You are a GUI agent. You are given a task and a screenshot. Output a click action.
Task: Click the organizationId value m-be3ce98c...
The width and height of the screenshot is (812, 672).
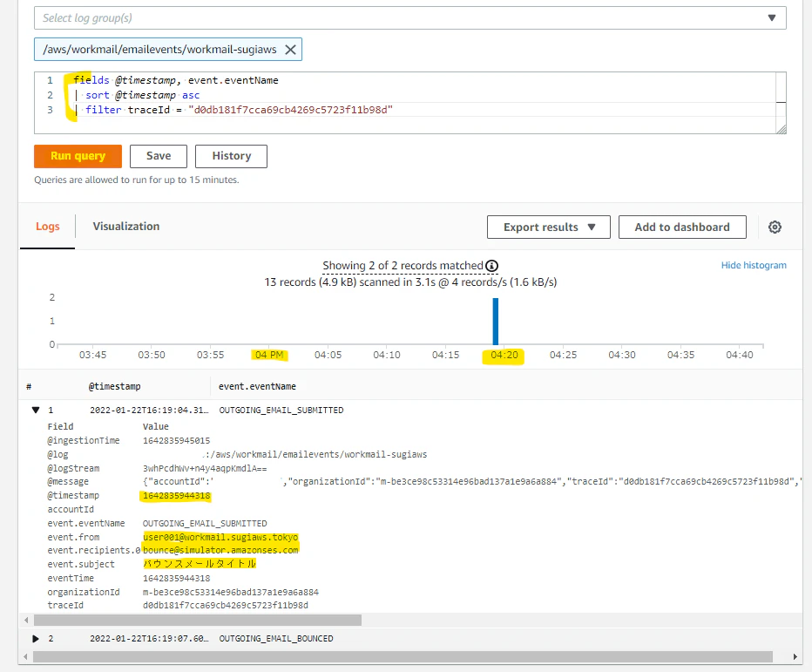tap(231, 592)
